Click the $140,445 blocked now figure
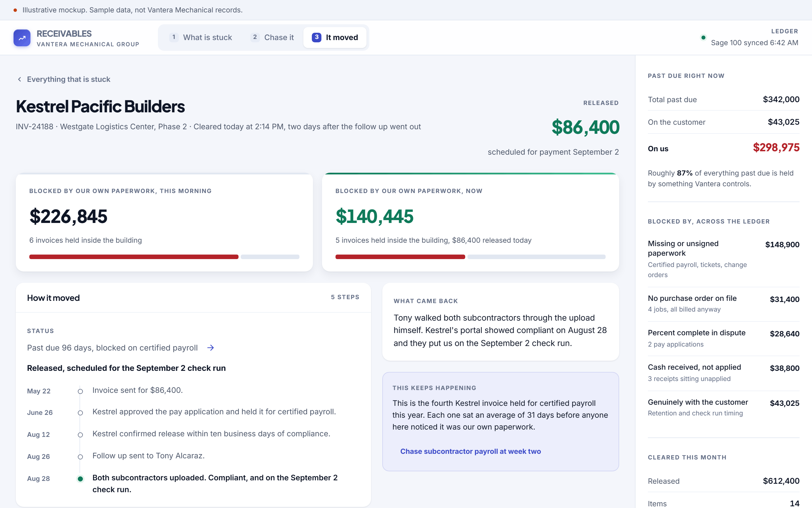Screen dimensions: 812x508 tap(374, 216)
